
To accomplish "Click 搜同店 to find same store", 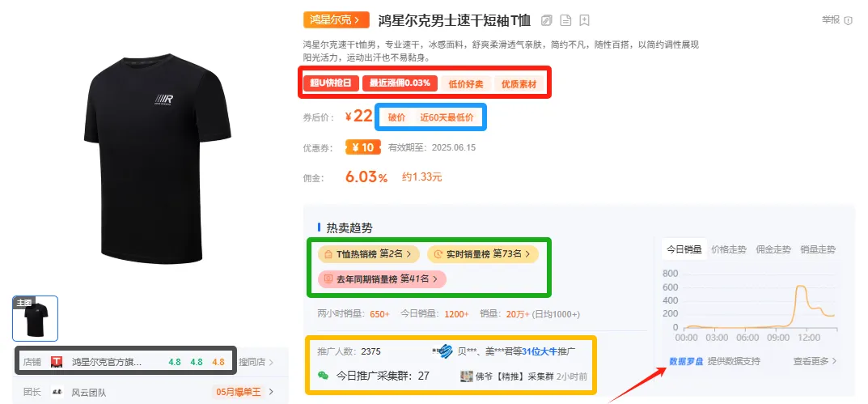I will point(256,363).
